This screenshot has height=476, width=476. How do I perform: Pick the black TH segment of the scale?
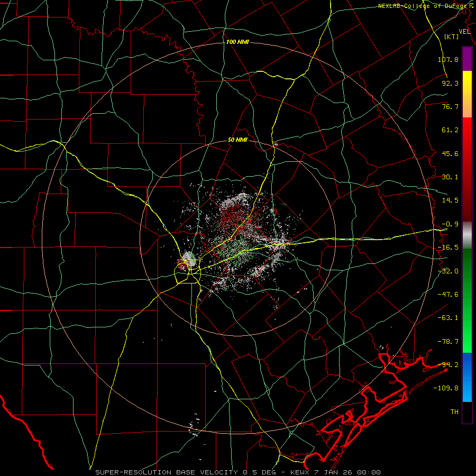(467, 412)
